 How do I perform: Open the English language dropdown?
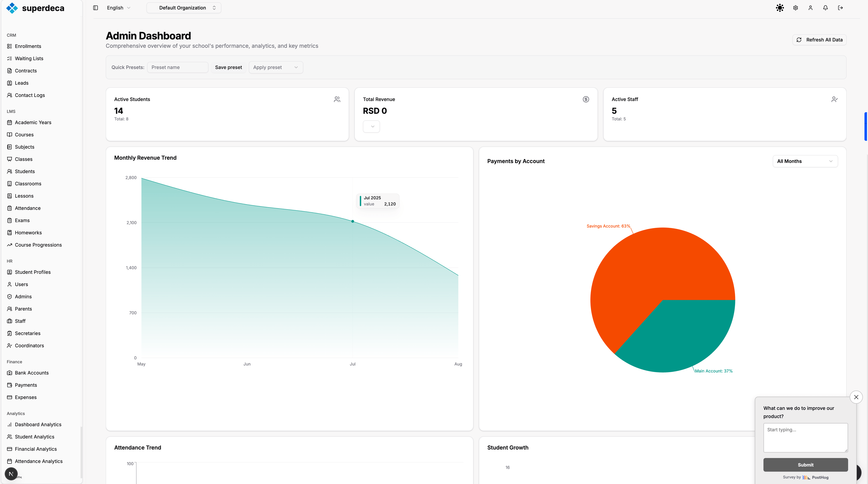119,8
